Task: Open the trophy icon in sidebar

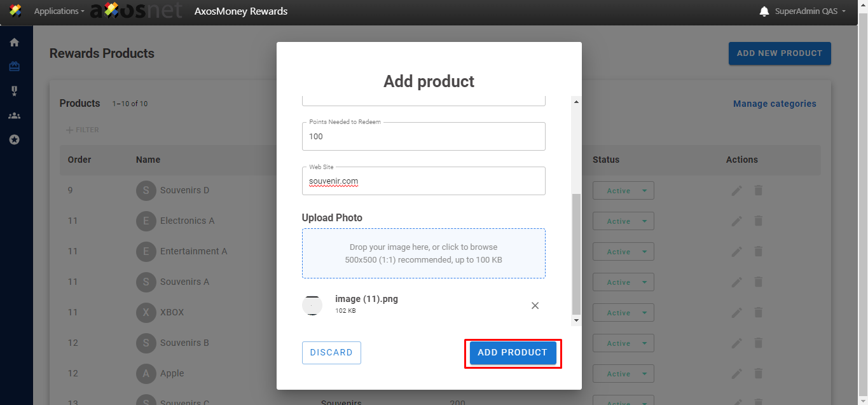Action: pos(14,91)
